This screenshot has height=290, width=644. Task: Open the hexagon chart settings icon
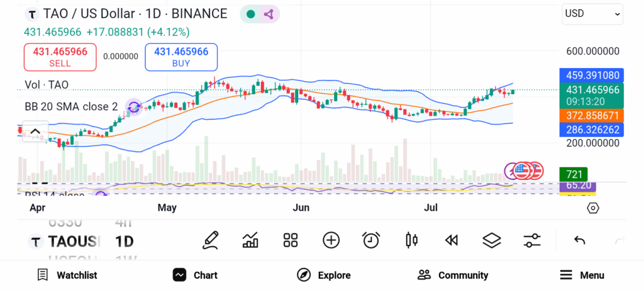(x=593, y=208)
